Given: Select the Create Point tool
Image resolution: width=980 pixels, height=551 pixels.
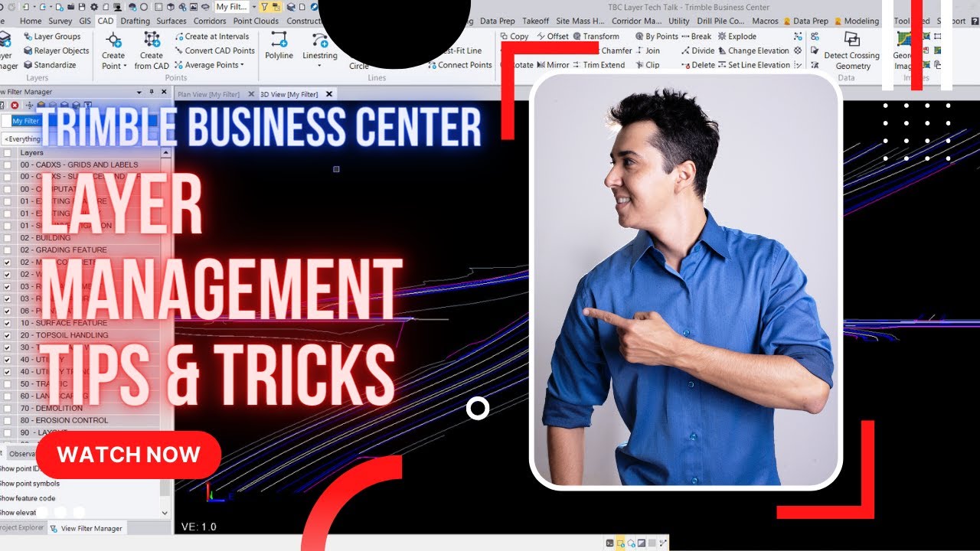Looking at the screenshot, I should click(113, 51).
